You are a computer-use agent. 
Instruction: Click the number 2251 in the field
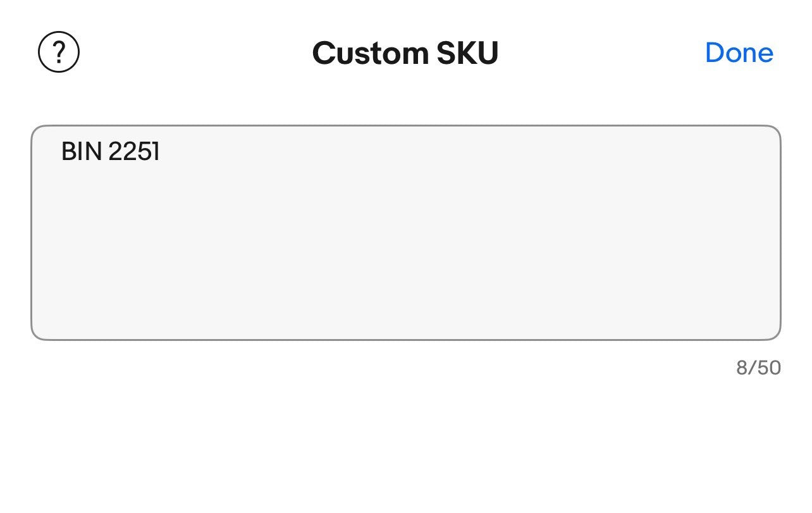[x=134, y=152]
